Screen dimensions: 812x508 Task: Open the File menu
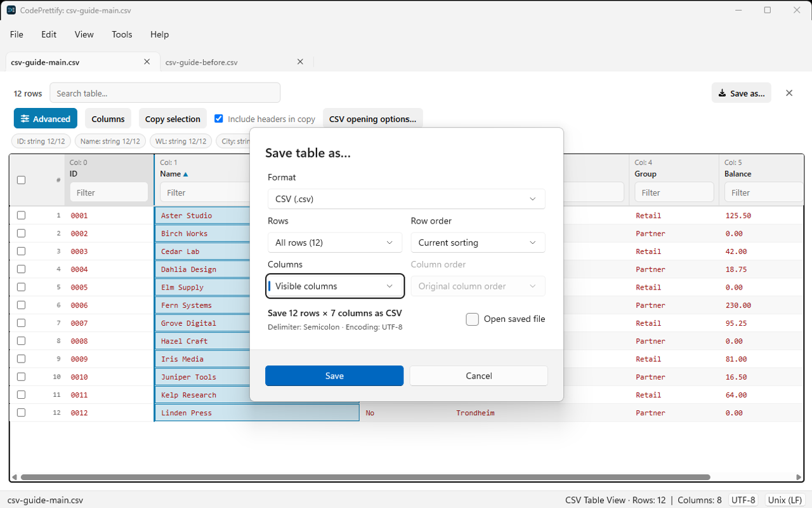pyautogui.click(x=16, y=34)
